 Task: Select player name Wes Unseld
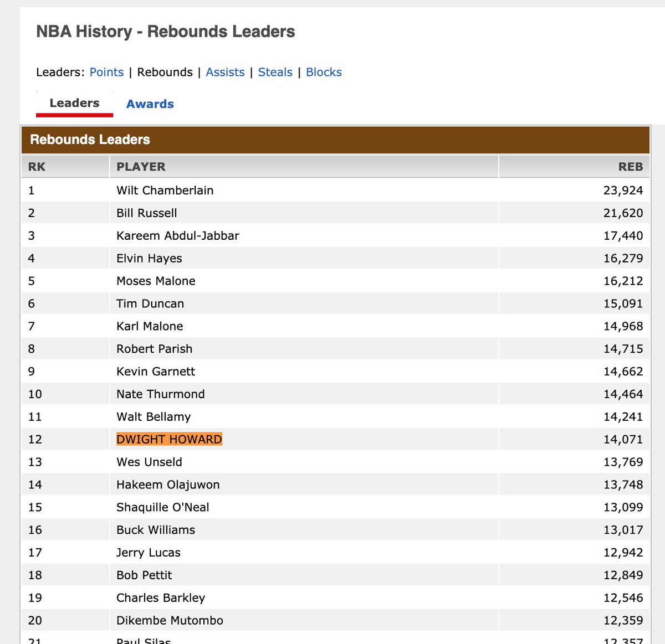[149, 462]
